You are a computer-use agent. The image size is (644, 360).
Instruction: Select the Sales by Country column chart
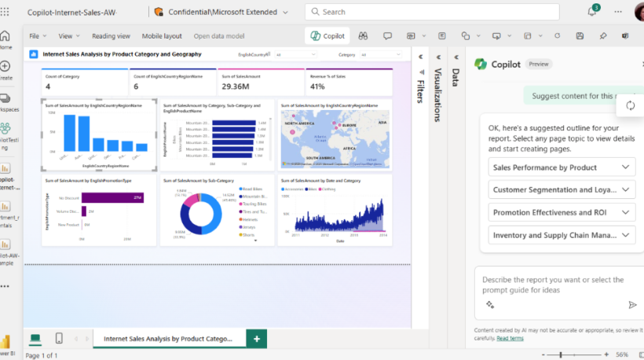pyautogui.click(x=99, y=135)
